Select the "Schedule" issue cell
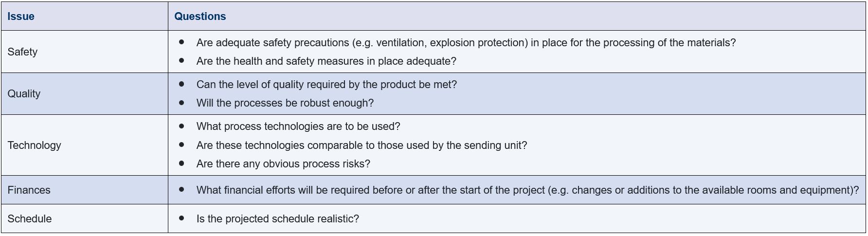This screenshot has height=236, width=868. [29, 219]
